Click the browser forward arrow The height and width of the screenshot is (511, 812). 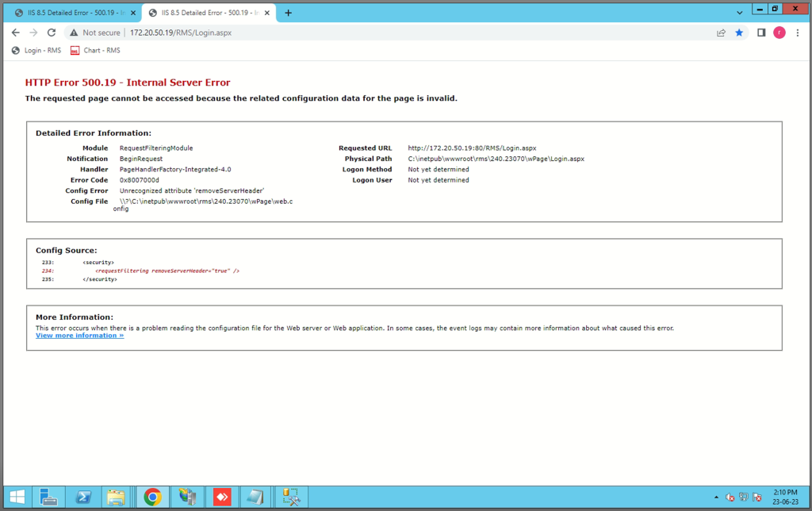pyautogui.click(x=33, y=33)
